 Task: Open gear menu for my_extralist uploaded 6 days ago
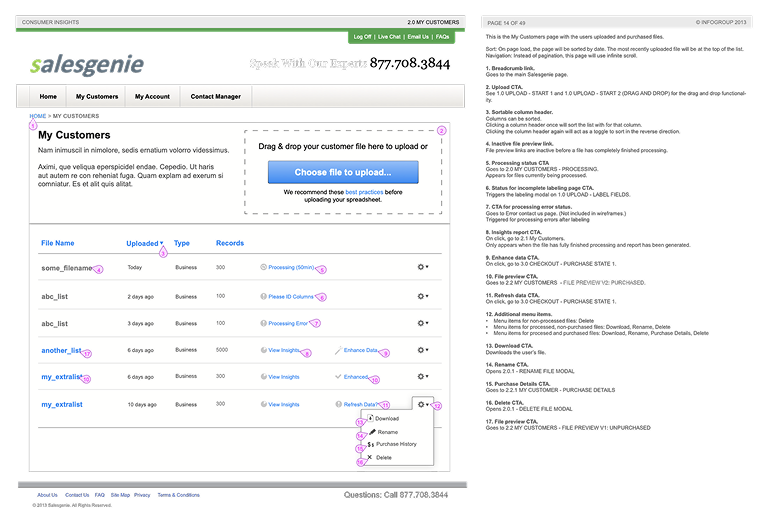tap(423, 377)
